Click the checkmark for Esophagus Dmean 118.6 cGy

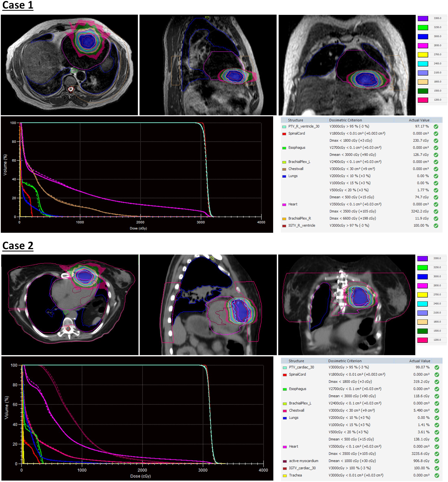(437, 396)
